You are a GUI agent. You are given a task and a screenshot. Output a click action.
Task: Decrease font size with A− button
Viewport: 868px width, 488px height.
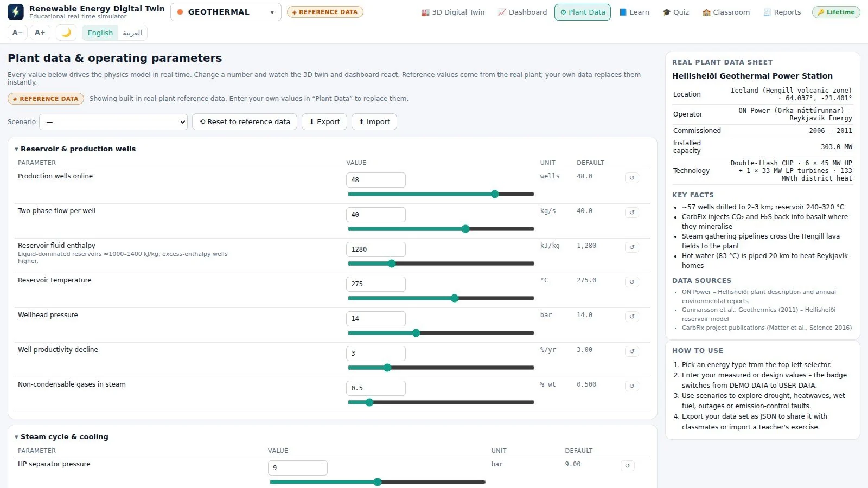coord(18,33)
